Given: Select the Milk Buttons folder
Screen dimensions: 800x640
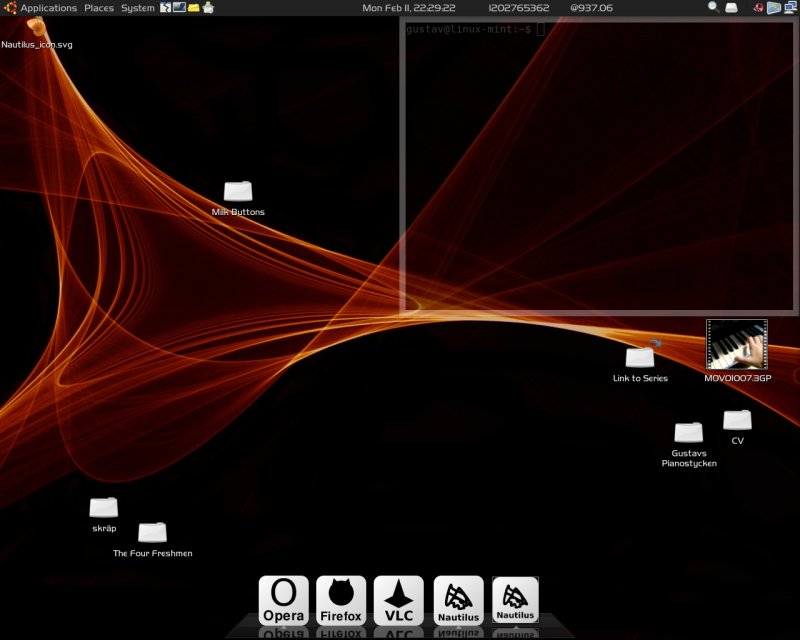Looking at the screenshot, I should coord(238,199).
